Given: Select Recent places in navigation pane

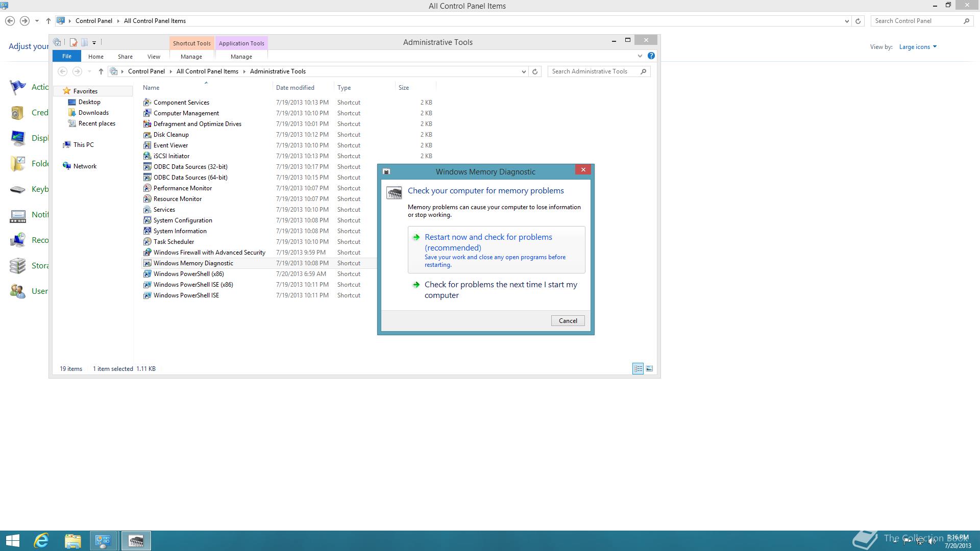Looking at the screenshot, I should pos(96,123).
